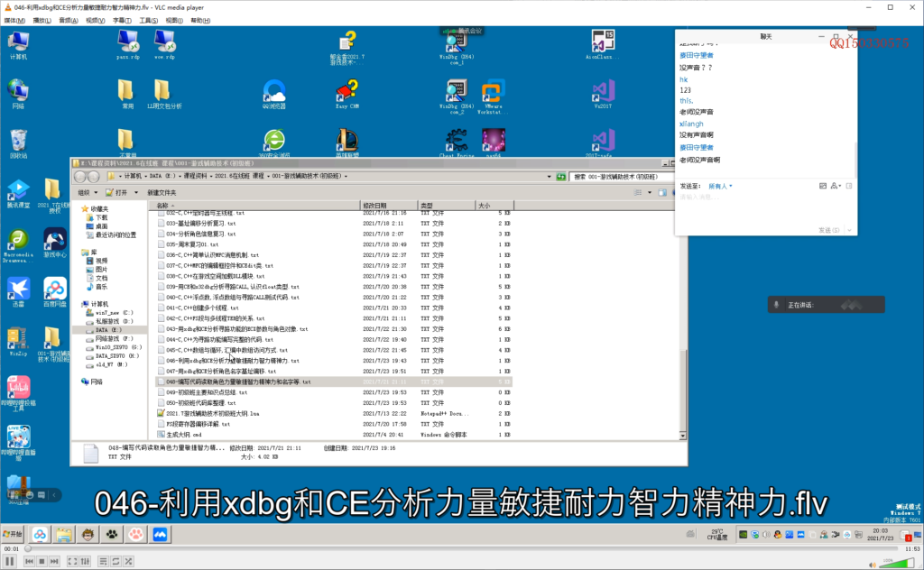This screenshot has width=924, height=570.
Task: Click the 常用 desktop folder
Action: [126, 94]
